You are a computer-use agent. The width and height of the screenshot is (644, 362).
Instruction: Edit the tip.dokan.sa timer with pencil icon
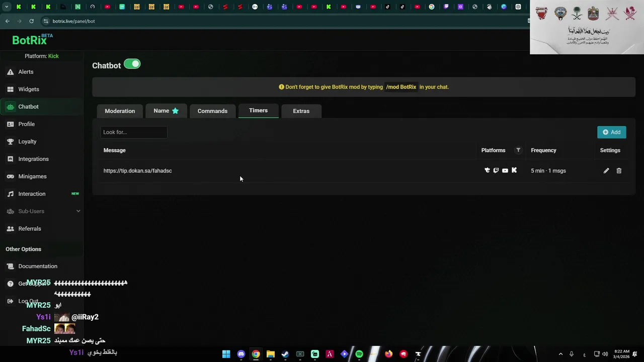coord(606,171)
